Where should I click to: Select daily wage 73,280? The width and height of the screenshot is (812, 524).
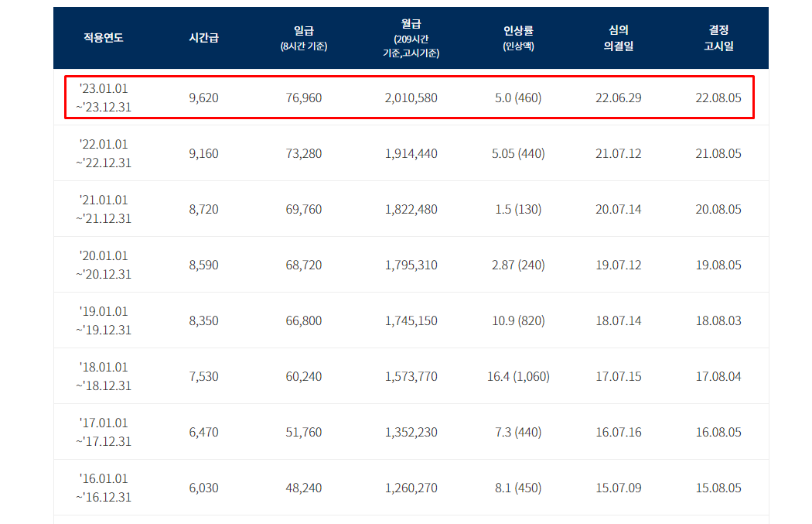(x=304, y=153)
